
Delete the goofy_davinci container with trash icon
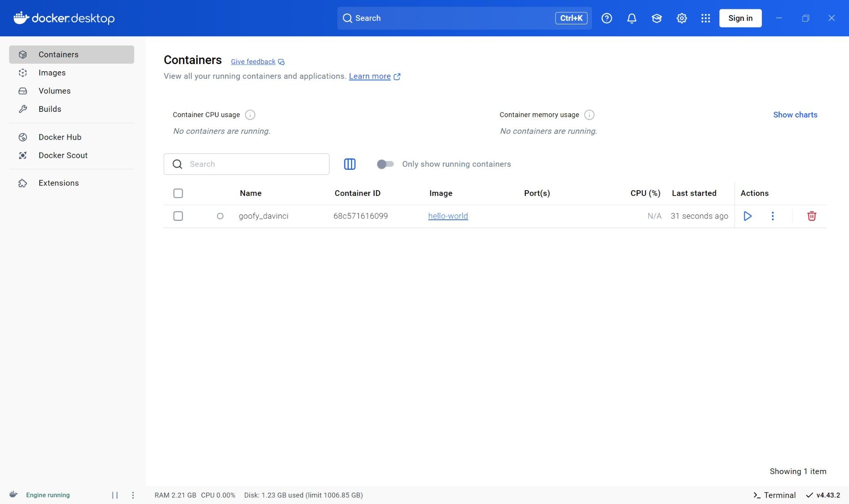pyautogui.click(x=811, y=216)
